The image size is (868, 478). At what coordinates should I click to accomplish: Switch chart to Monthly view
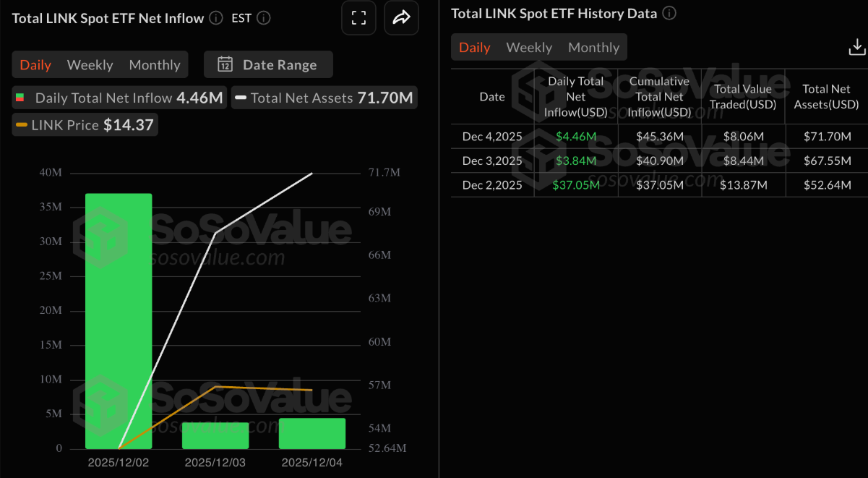155,65
